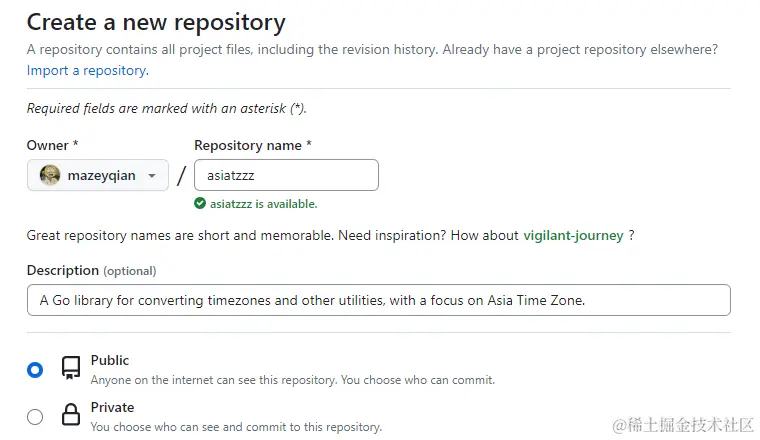The image size is (760, 440).
Task: Click the mazeyqian owner avatar icon
Action: [50, 175]
